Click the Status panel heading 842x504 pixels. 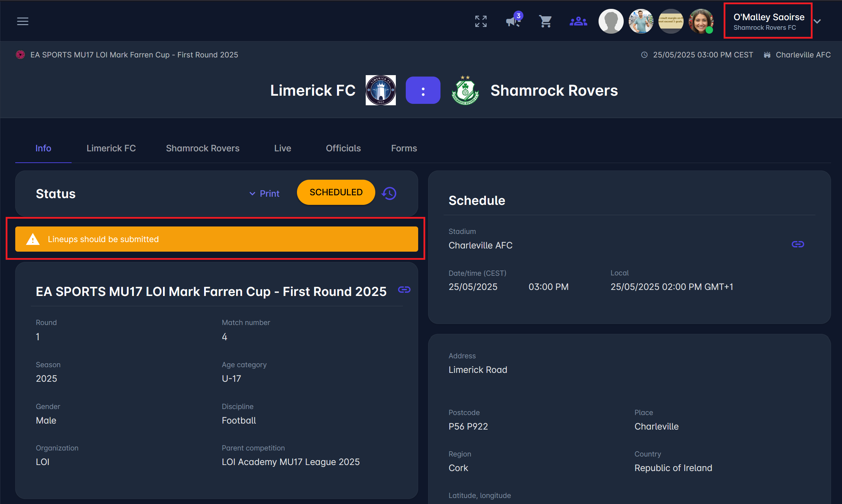click(56, 194)
